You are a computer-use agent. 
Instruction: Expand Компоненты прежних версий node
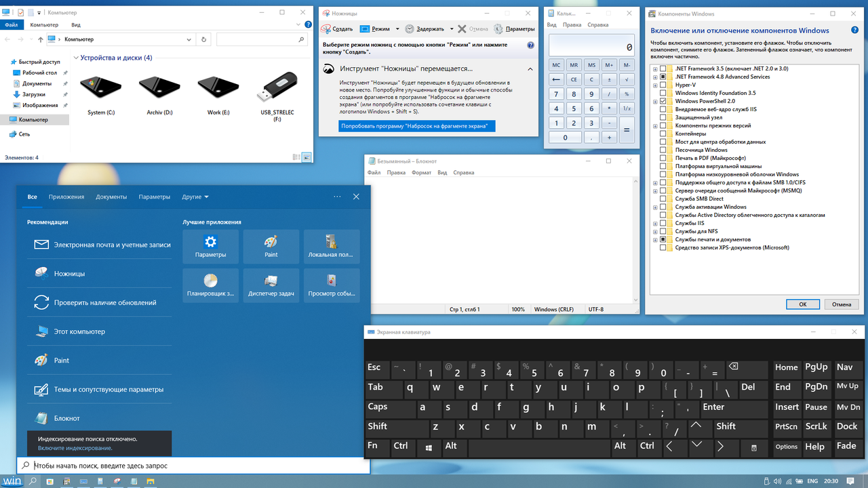[655, 125]
